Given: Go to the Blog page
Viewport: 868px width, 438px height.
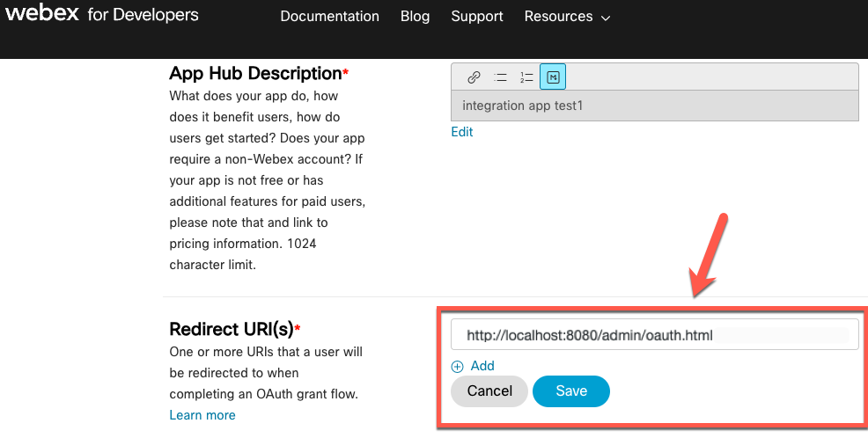Looking at the screenshot, I should pos(416,17).
